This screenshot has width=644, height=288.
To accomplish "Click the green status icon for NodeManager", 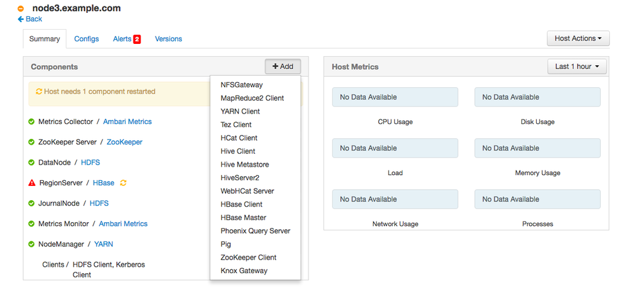I will click(32, 244).
